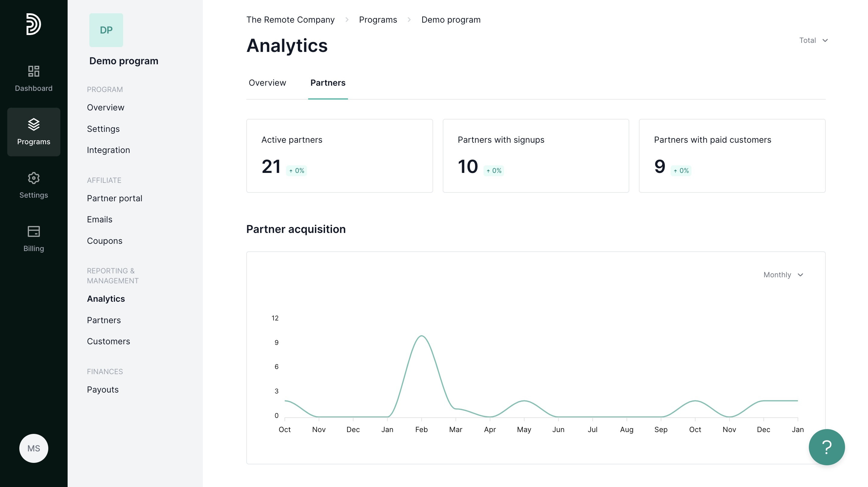Image resolution: width=868 pixels, height=487 pixels.
Task: Click the DP program avatar tile
Action: [x=106, y=30]
